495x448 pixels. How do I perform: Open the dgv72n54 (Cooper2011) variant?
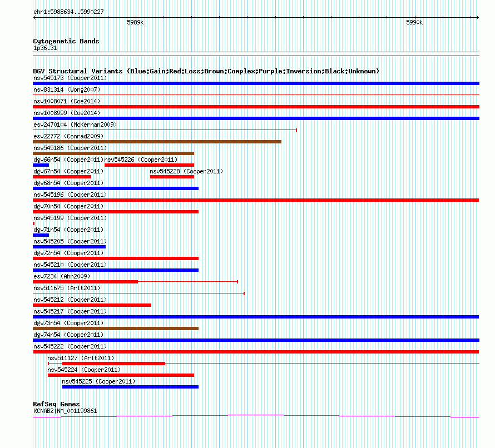click(x=68, y=253)
